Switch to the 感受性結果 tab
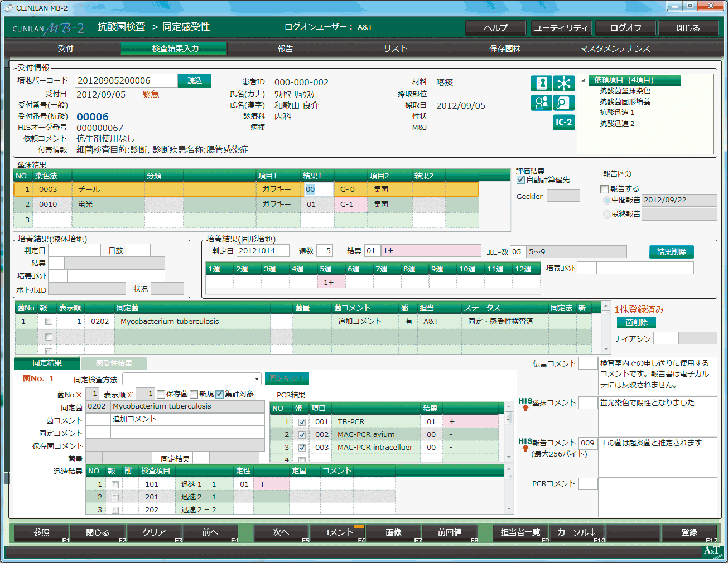 pyautogui.click(x=114, y=363)
